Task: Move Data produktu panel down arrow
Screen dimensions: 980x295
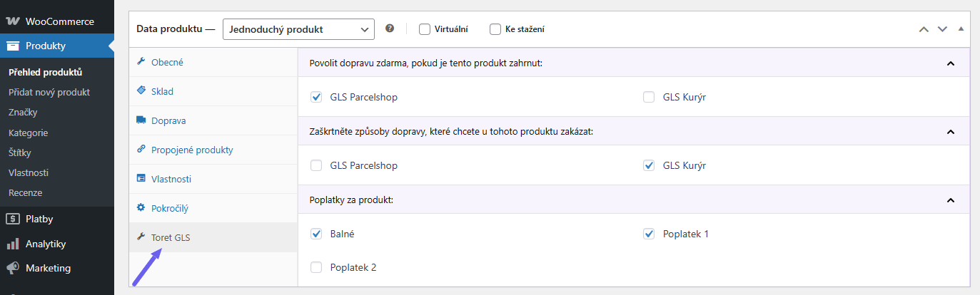Action: click(x=942, y=29)
